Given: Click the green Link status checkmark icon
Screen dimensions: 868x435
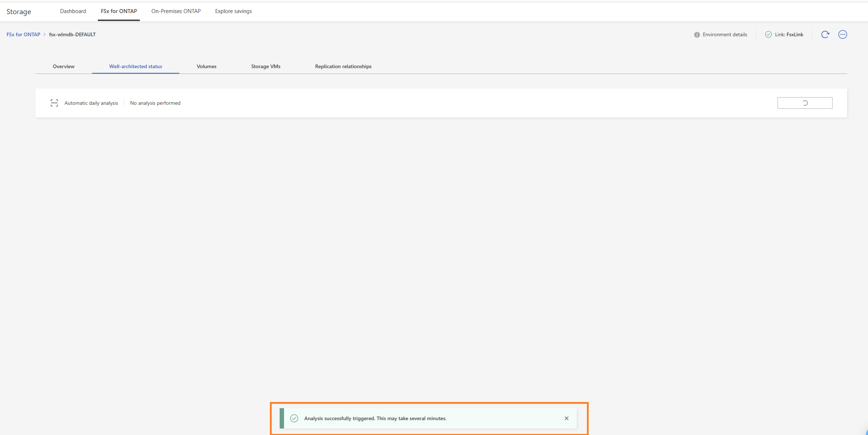Looking at the screenshot, I should [768, 34].
